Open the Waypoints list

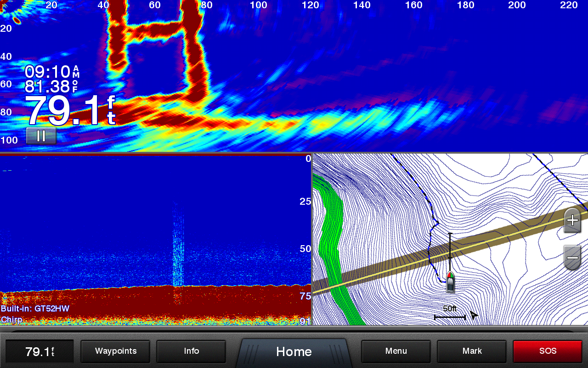pos(115,351)
